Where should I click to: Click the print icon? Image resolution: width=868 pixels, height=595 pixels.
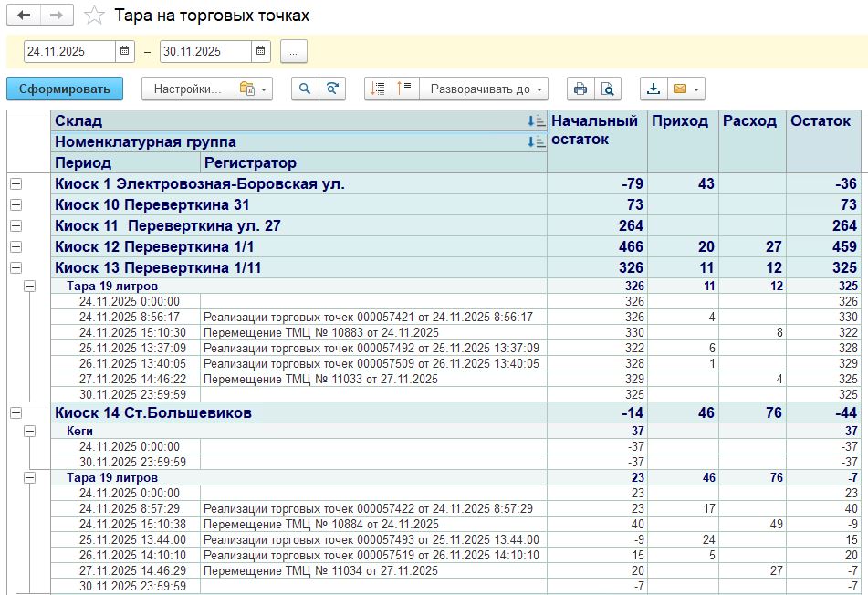(x=580, y=89)
